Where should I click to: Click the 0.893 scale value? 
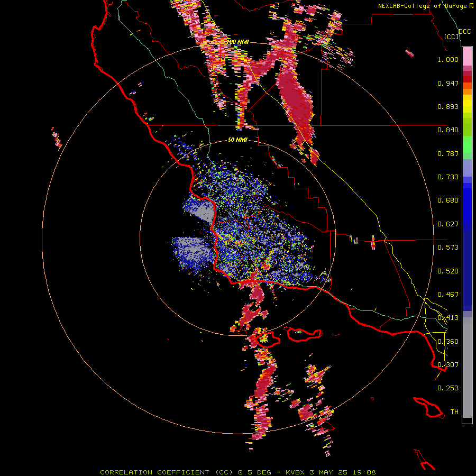(448, 106)
